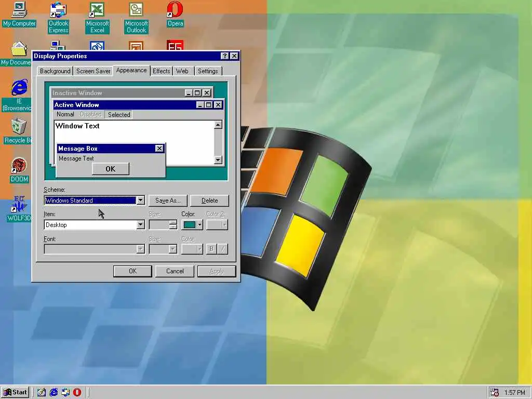
Task: Launch Opera from Quick Launch bar
Action: coord(77,392)
